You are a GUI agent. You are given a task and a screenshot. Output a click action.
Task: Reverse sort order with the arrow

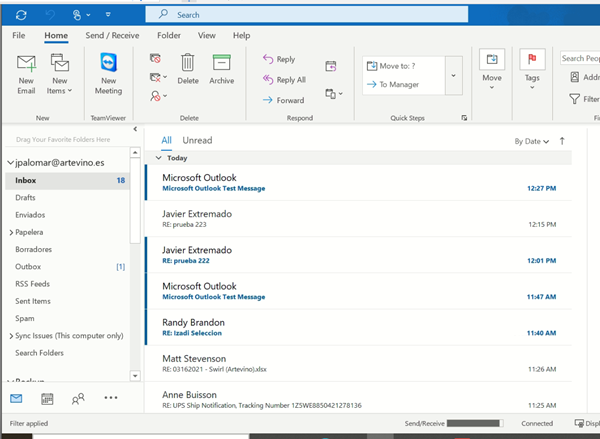[x=562, y=141]
